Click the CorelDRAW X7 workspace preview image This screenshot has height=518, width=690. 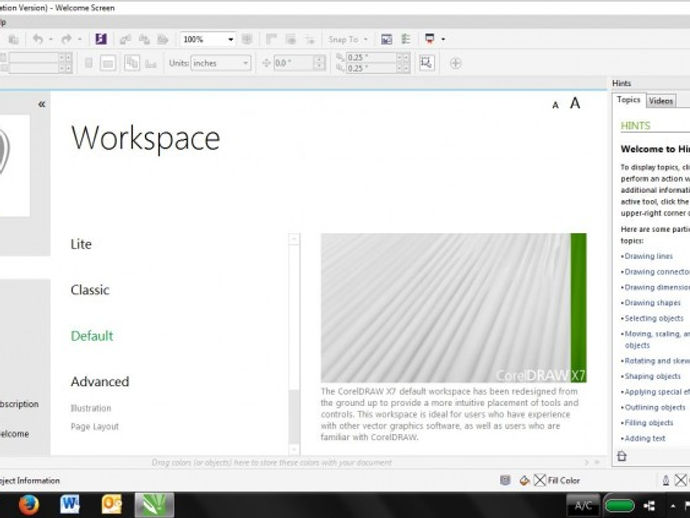453,308
